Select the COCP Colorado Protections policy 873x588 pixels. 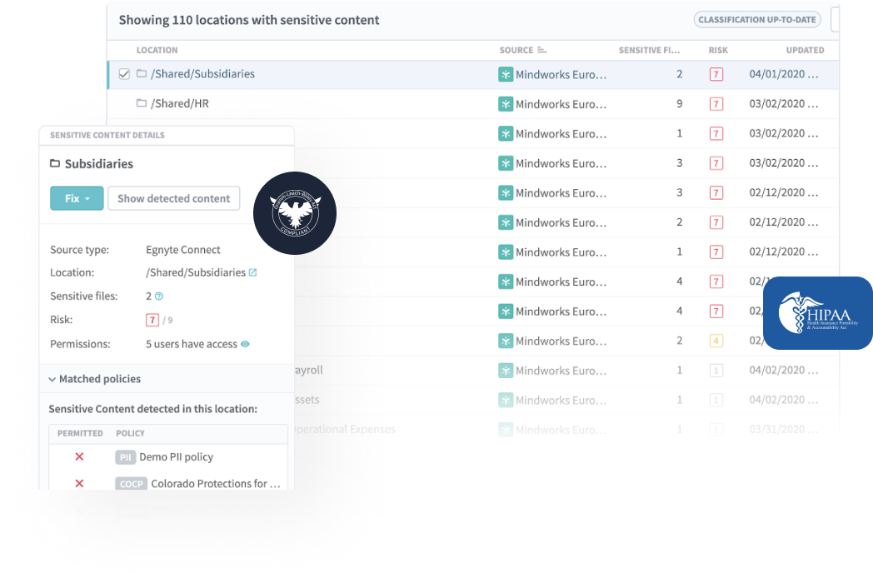[198, 484]
